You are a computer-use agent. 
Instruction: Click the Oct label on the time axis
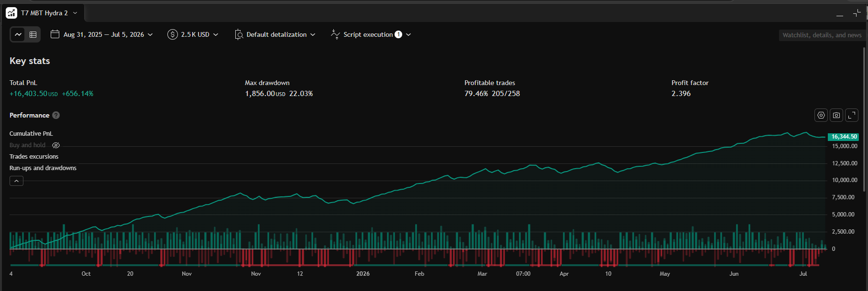86,274
